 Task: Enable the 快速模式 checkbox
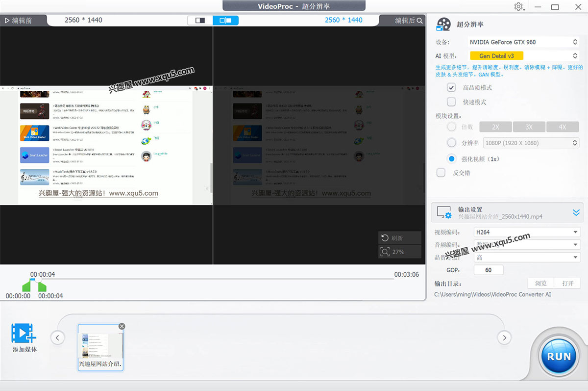452,102
